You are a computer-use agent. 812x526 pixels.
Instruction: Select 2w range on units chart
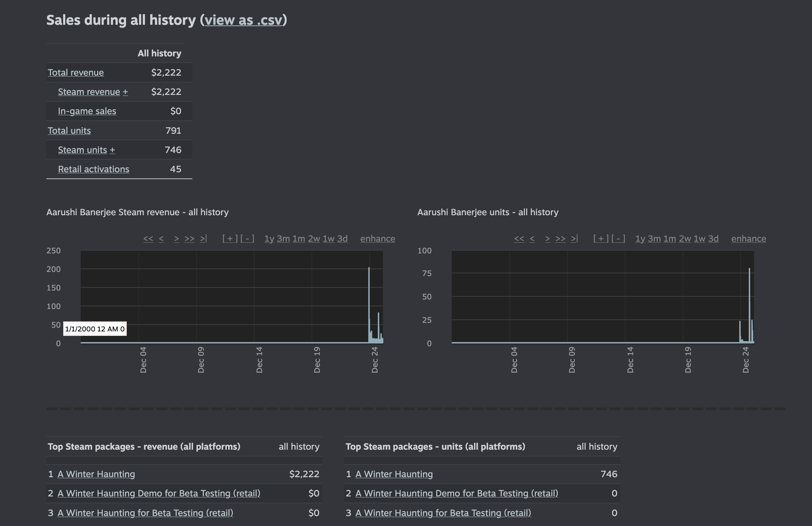pyautogui.click(x=685, y=239)
